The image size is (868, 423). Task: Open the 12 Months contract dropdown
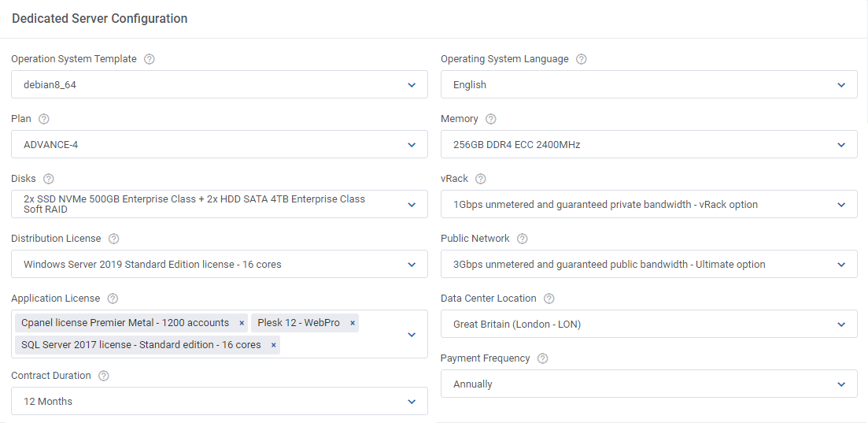[220, 402]
